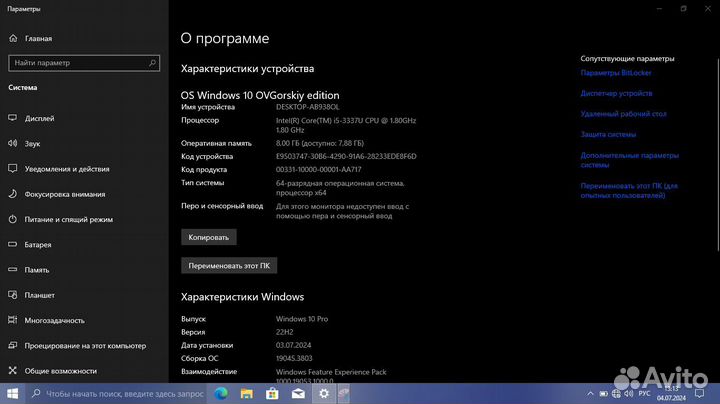Click the Intel Core i5-3337U processor text
The width and height of the screenshot is (720, 404).
[x=346, y=125]
